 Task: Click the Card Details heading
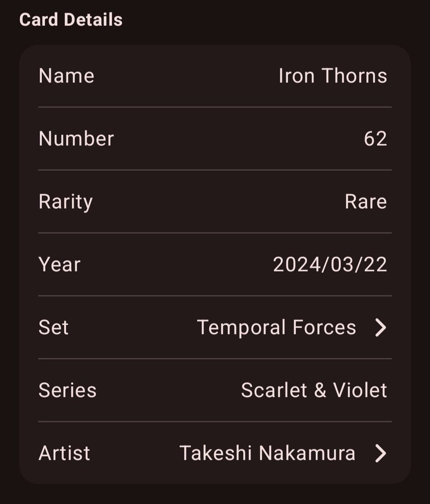pyautogui.click(x=71, y=20)
